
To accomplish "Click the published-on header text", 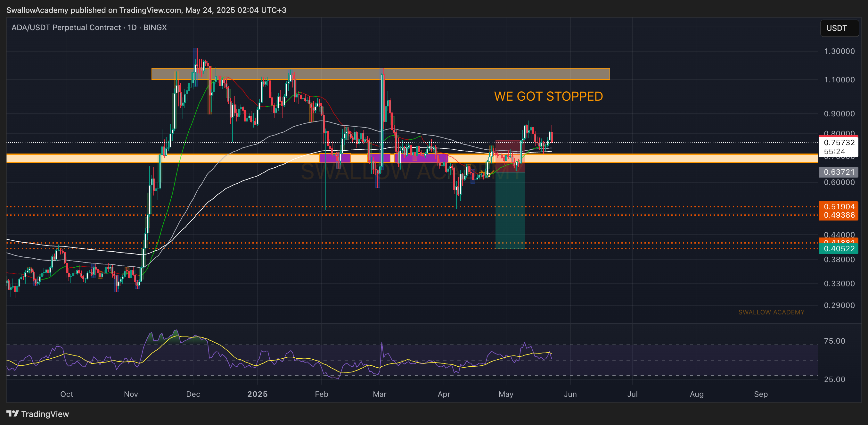I will 147,10.
